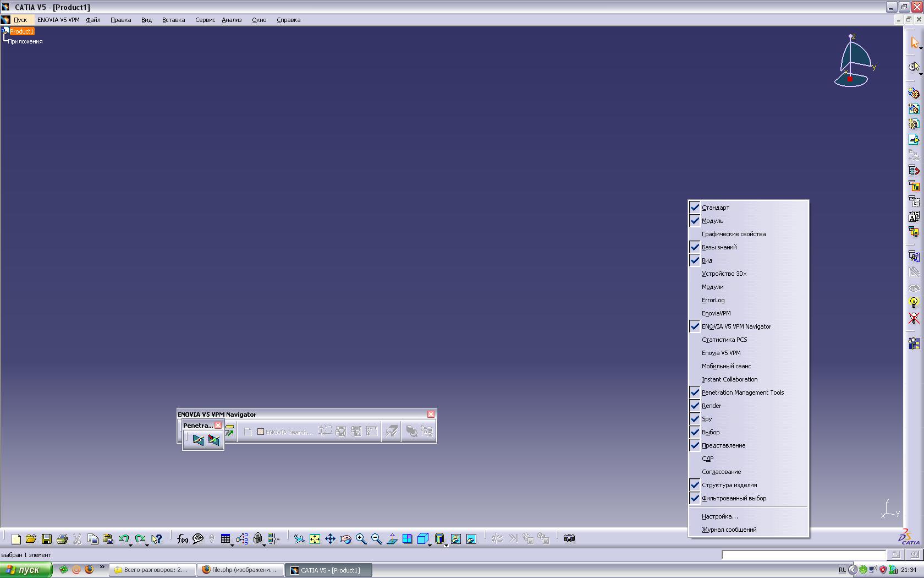
Task: Toggle the ENOVIA Search checkbox
Action: tap(261, 432)
